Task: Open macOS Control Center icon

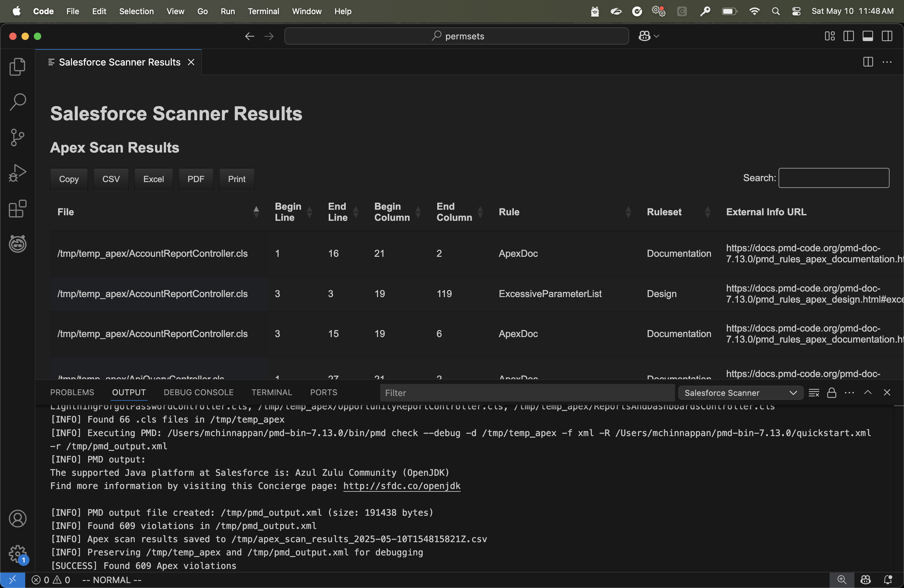Action: [x=796, y=11]
